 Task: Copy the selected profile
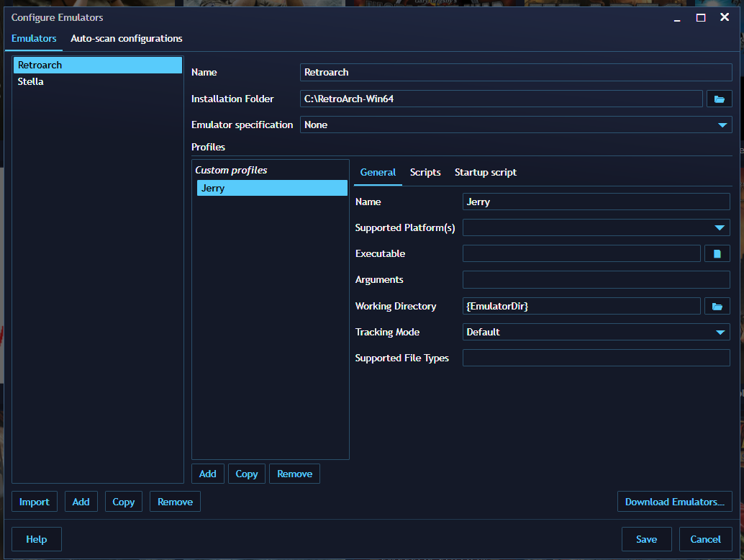pos(246,473)
